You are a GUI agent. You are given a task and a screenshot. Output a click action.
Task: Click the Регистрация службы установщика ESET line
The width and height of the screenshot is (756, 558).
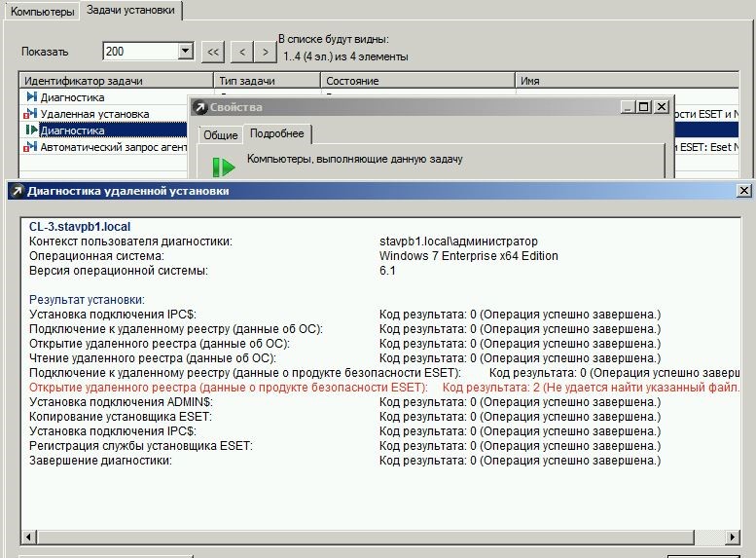[344, 446]
